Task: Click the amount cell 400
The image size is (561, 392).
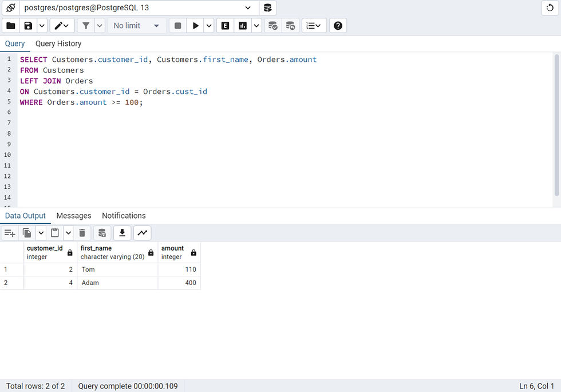Action: 179,283
